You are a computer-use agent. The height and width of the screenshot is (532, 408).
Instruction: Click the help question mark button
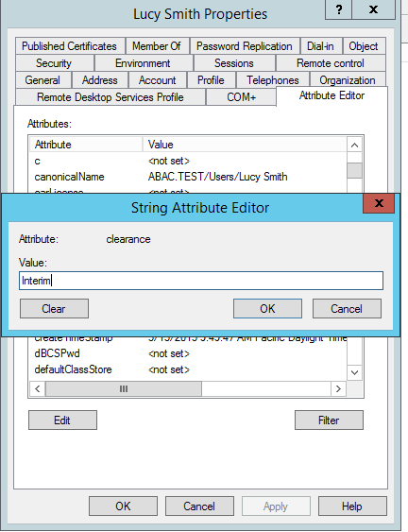pos(338,9)
